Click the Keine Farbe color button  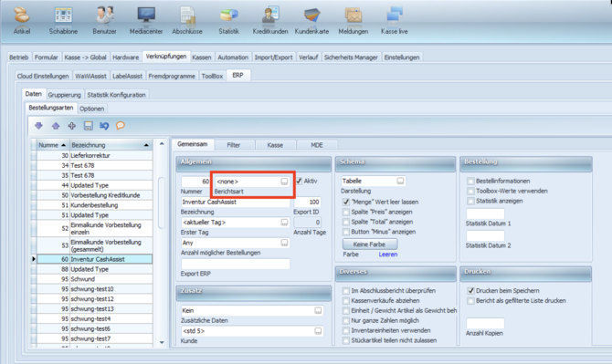pyautogui.click(x=370, y=244)
